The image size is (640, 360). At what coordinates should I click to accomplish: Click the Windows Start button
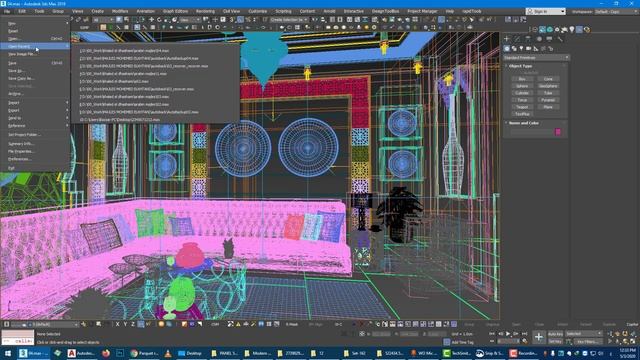point(8,353)
